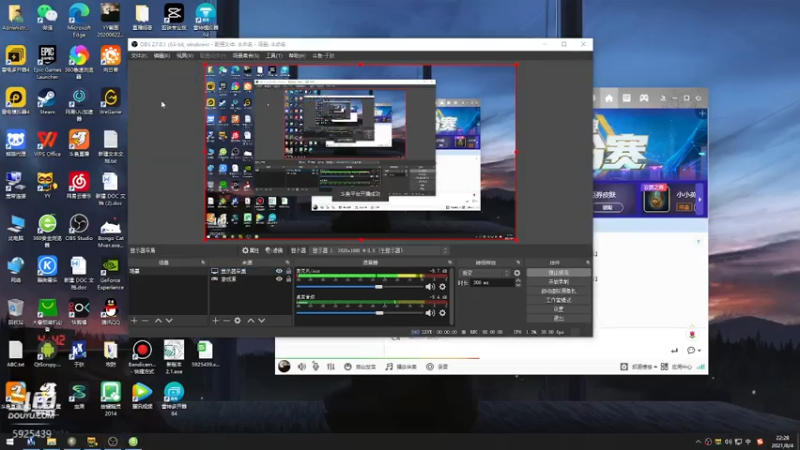800x450 pixels.
Task: Select the NetEase Cloud Music desktop icon
Action: pyautogui.click(x=79, y=185)
